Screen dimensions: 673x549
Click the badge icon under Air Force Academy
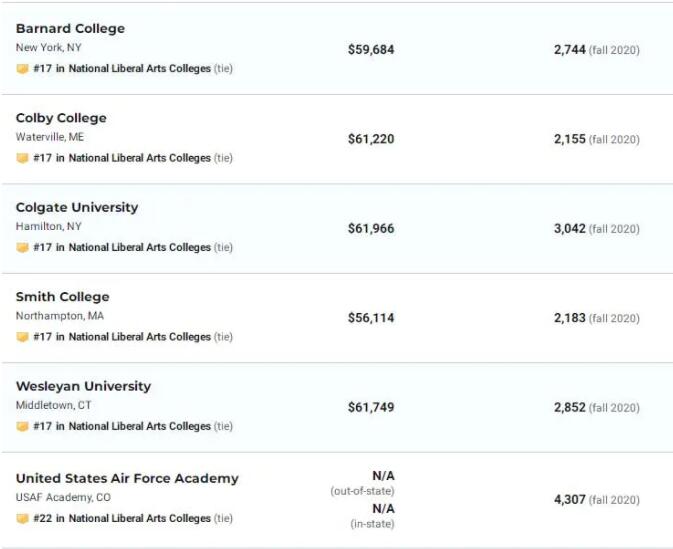click(x=22, y=519)
